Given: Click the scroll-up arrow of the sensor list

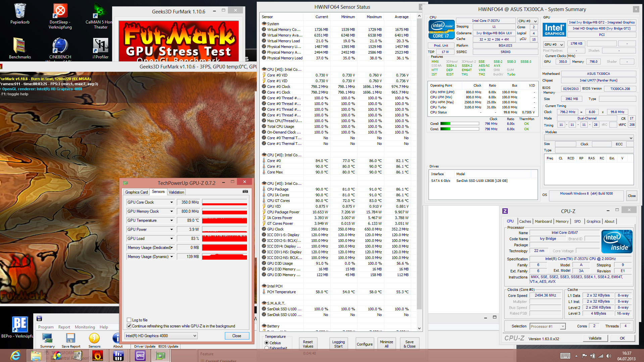Looking at the screenshot, I should [419, 16].
